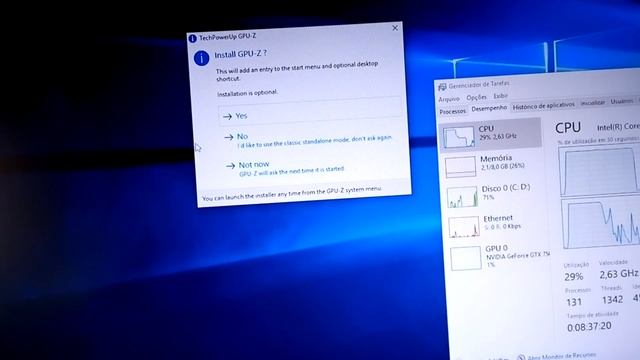Click the arrow icon next to No

click(229, 138)
